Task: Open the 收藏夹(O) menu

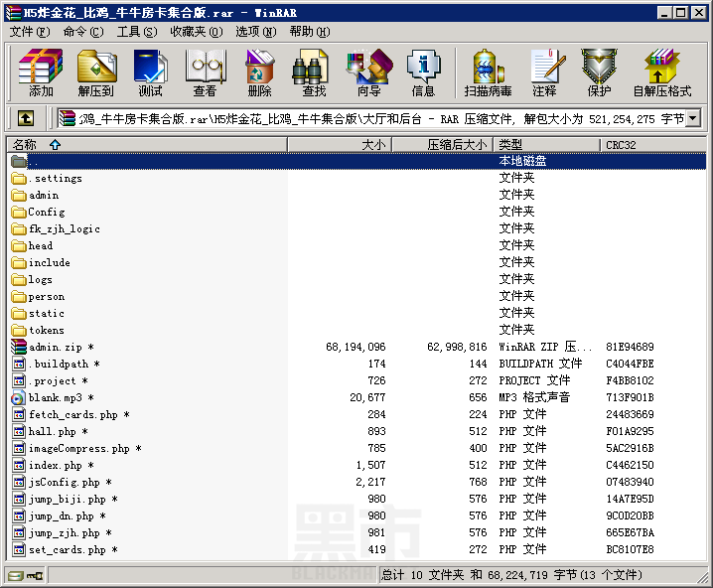Action: click(197, 32)
